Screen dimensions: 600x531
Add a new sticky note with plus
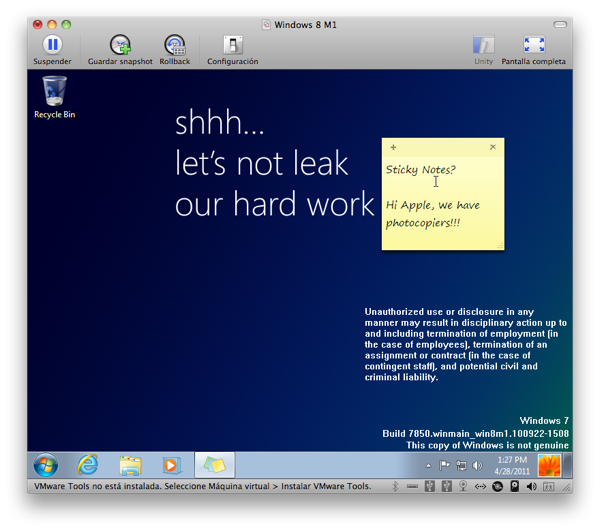(393, 147)
